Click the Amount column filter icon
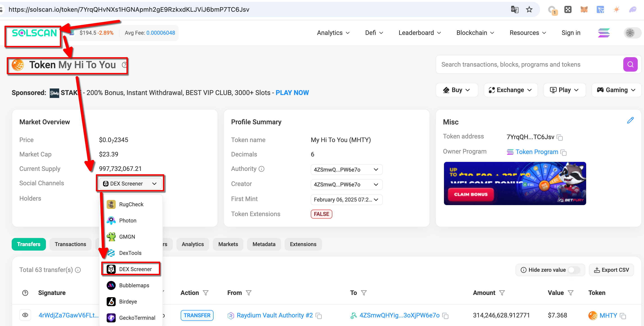Image resolution: width=644 pixels, height=326 pixels. point(502,293)
